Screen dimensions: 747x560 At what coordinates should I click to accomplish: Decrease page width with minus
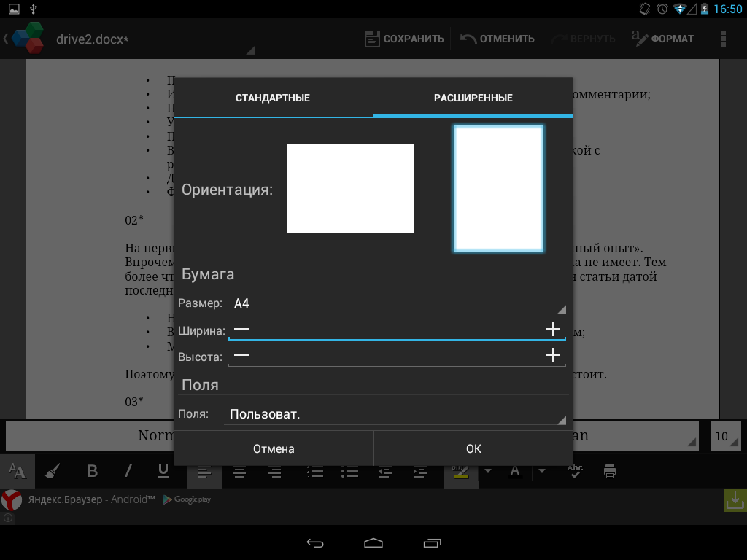point(241,330)
